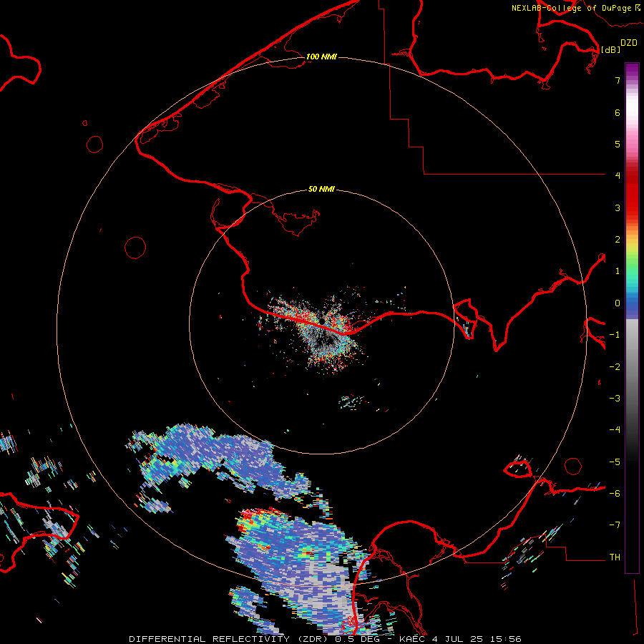Click the 50 NMI range ring label
The width and height of the screenshot is (644, 644).
321,189
